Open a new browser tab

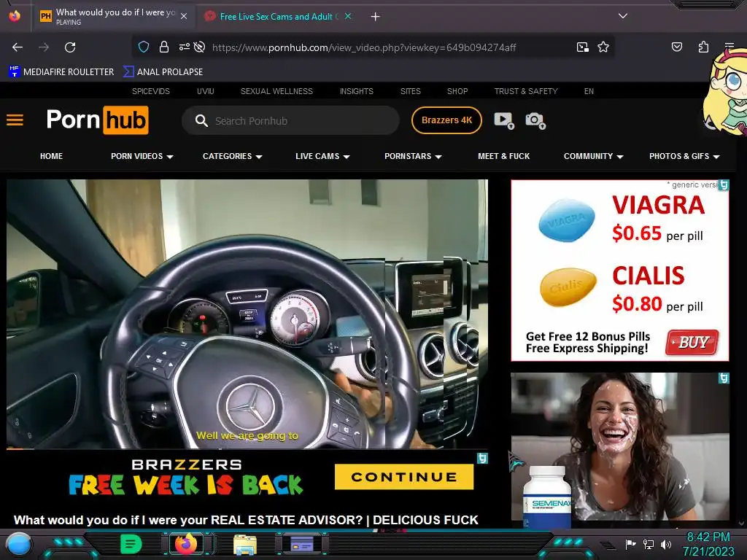coord(376,17)
